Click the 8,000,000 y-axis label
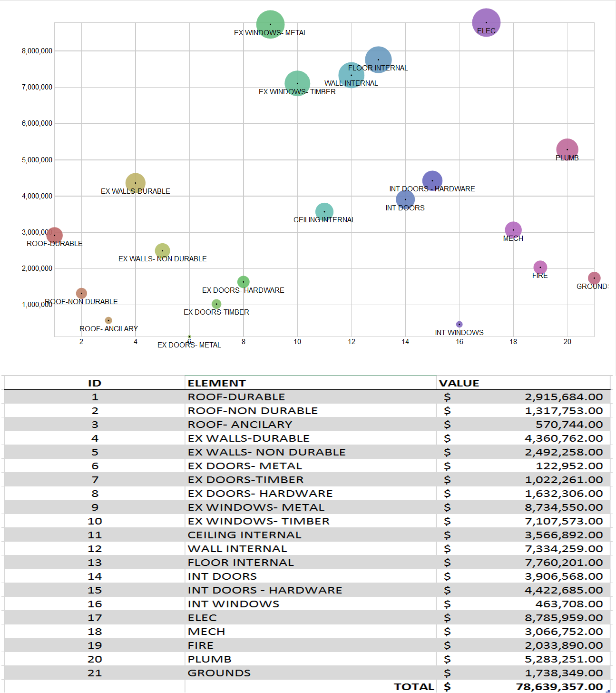Image resolution: width=616 pixels, height=693 pixels. [x=37, y=51]
